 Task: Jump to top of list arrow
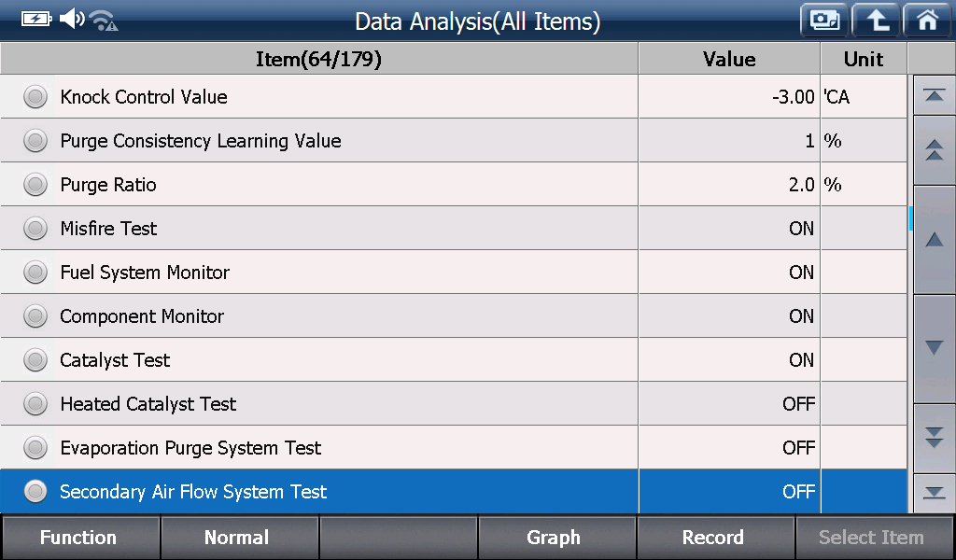(x=934, y=95)
